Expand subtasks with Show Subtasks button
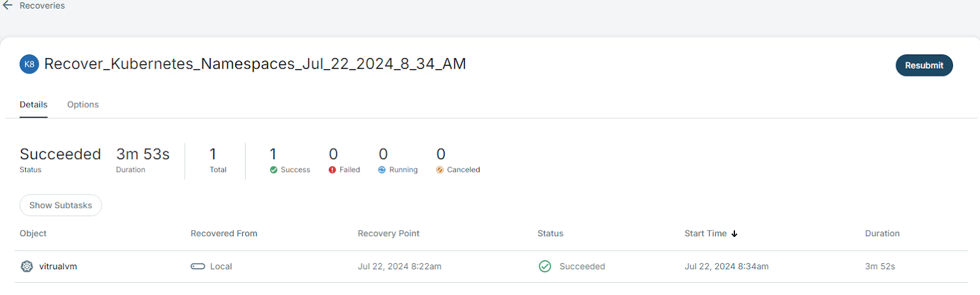 click(x=61, y=205)
